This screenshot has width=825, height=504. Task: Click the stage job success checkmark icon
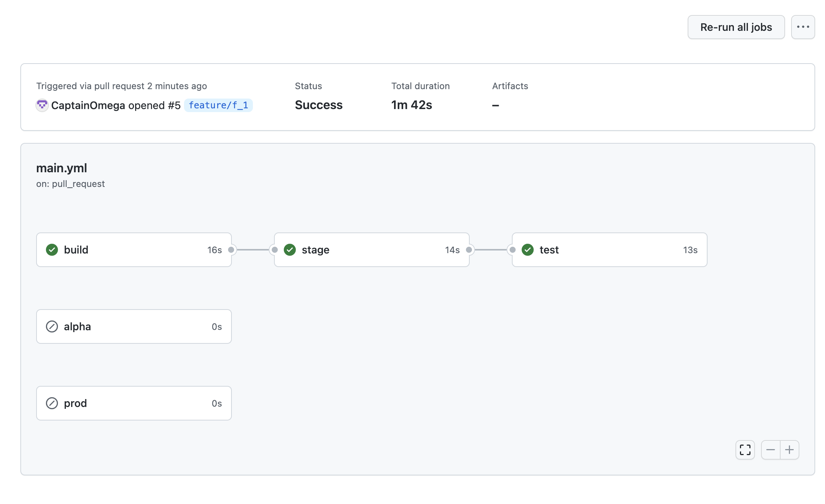pyautogui.click(x=290, y=250)
